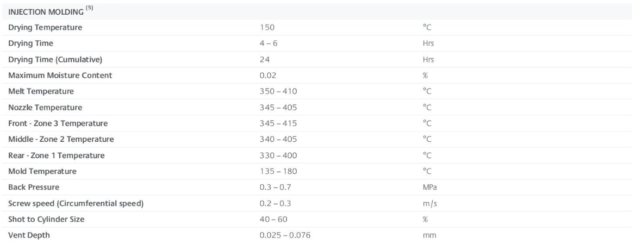Select the Drying Time (Cumulative) label
The height and width of the screenshot is (244, 644).
(x=55, y=60)
